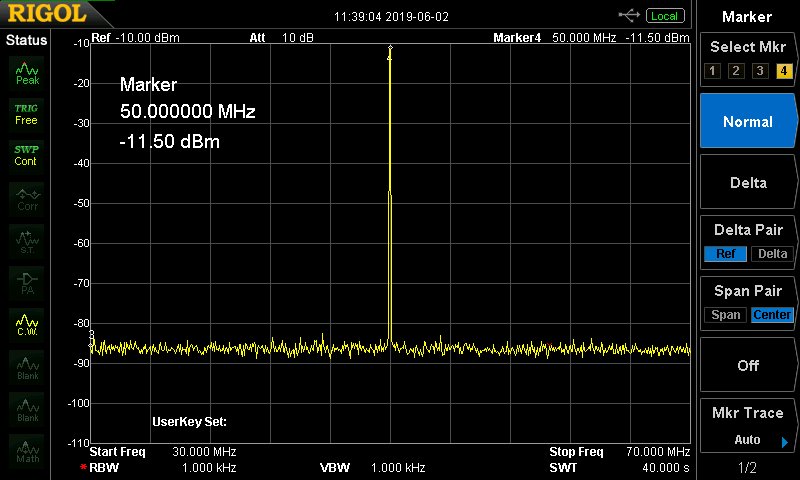
Task: Select marker 2 in Select Mkr
Action: [x=736, y=71]
